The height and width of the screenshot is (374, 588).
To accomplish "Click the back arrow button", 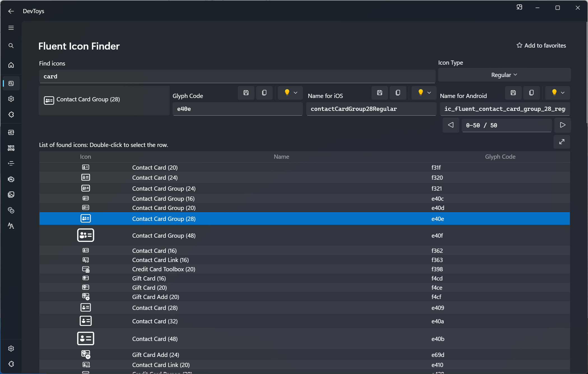I will click(11, 11).
